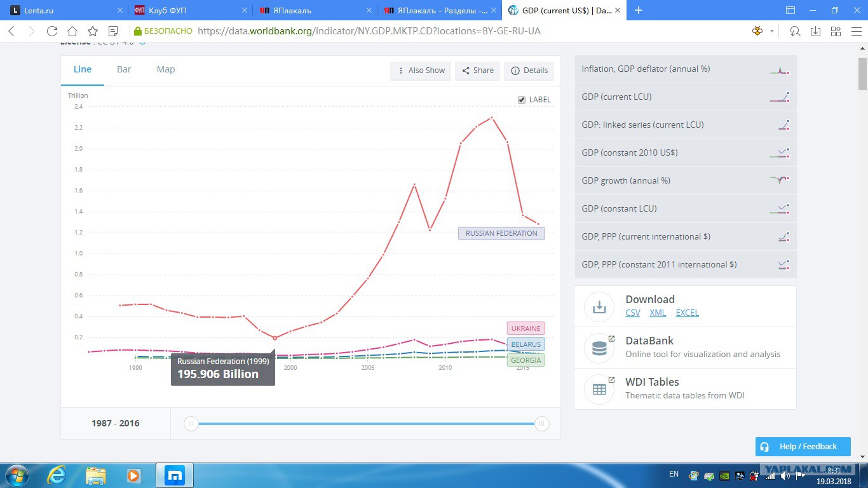Open the dropdown arrow next to the bee extension
The image size is (868, 488).
[x=772, y=31]
